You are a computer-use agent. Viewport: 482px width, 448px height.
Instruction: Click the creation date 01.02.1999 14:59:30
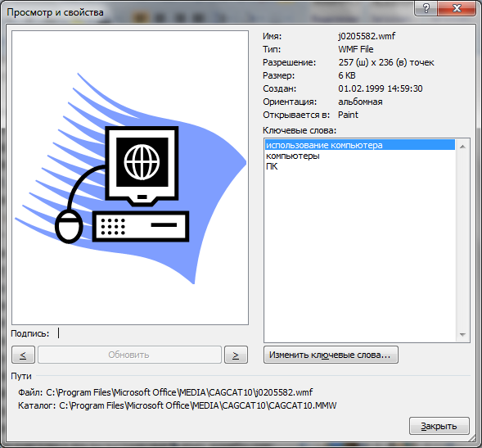381,88
